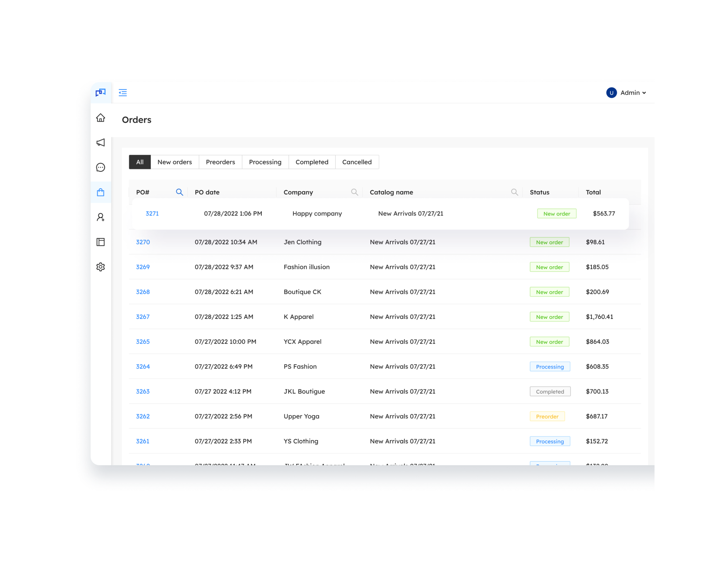Click the Fashion illusion cell
The image size is (728, 570).
307,267
